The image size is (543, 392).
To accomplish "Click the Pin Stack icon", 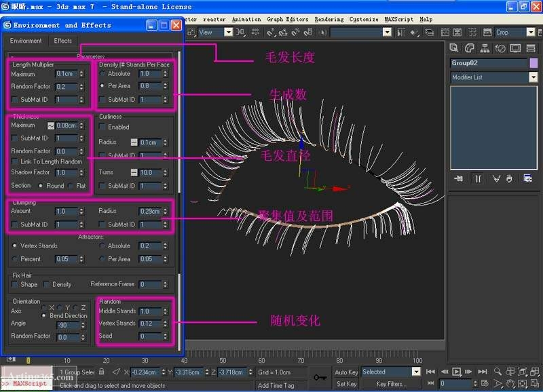I will 459,178.
